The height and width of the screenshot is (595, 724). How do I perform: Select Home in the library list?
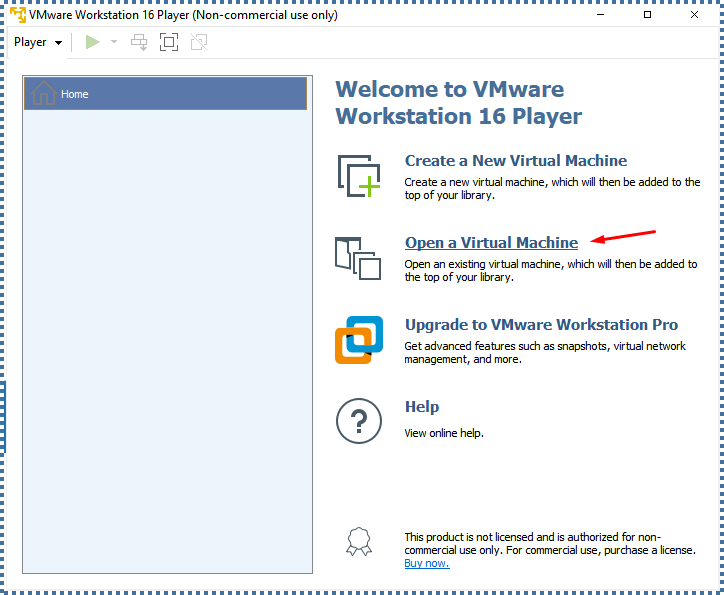coord(165,94)
